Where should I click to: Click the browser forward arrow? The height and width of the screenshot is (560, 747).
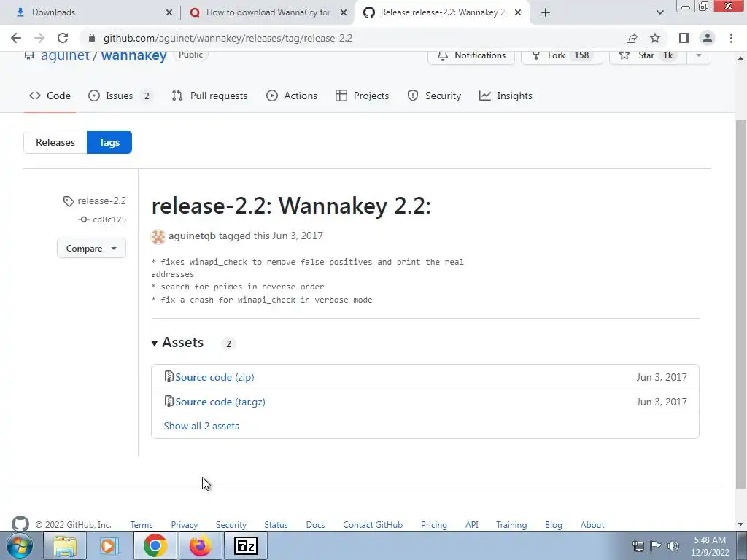pyautogui.click(x=39, y=38)
